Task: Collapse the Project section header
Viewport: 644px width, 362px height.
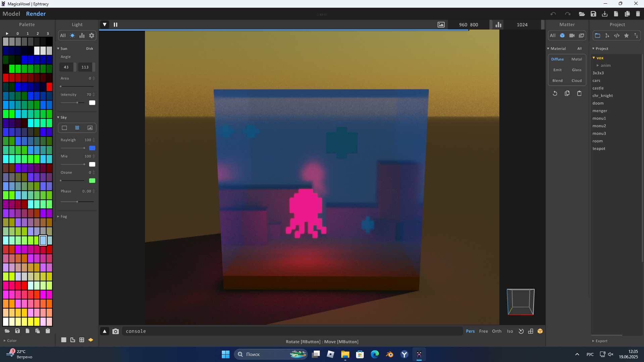Action: coord(593,49)
